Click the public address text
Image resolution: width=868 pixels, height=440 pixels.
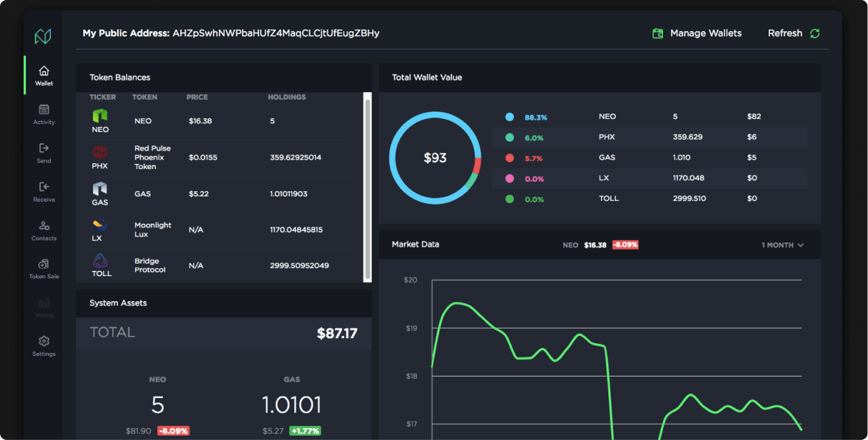[x=276, y=33]
